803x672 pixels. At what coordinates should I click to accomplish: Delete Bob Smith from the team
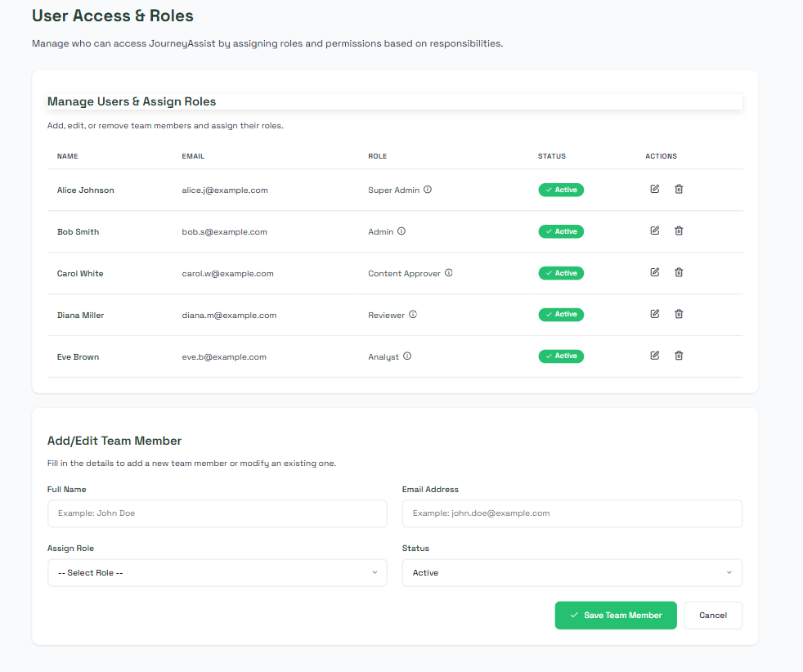679,231
